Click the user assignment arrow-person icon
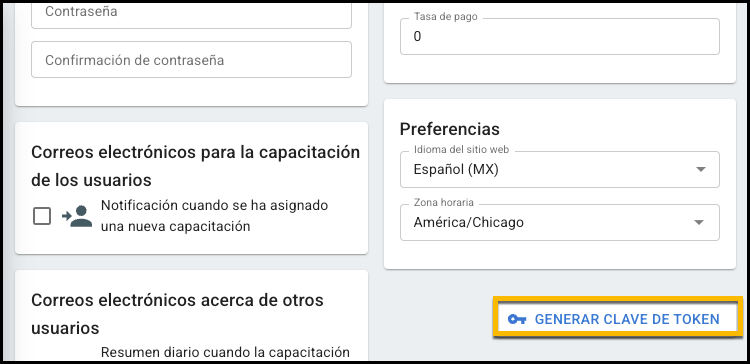Viewport: 750px width, 364px height. pos(77,216)
